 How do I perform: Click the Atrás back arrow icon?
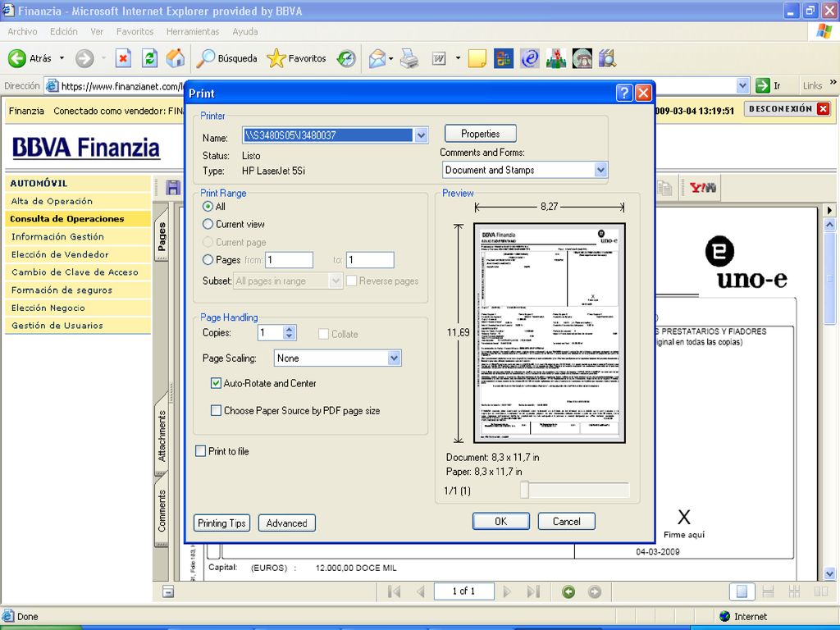tap(16, 58)
